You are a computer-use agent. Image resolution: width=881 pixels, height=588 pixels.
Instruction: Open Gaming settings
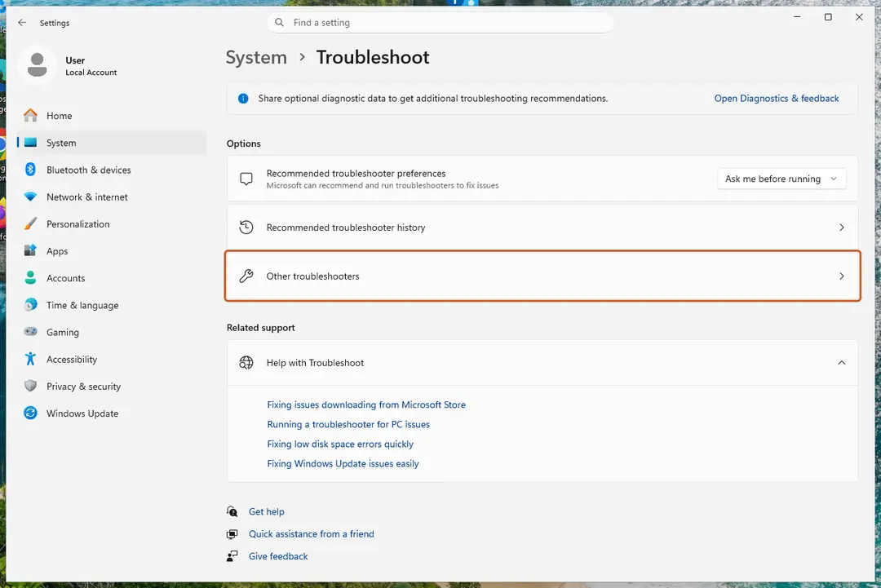pos(111,332)
